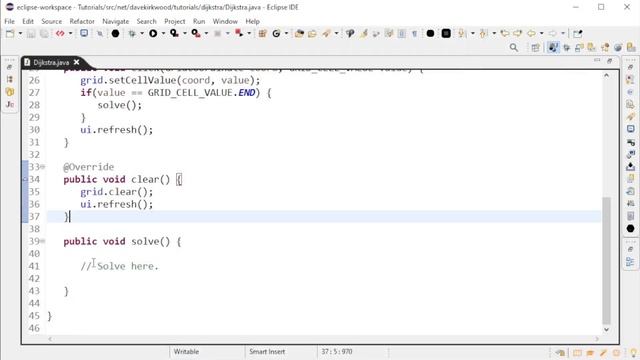
Task: Click the tip of the day lightbulb icon
Action: pyautogui.click(x=634, y=353)
